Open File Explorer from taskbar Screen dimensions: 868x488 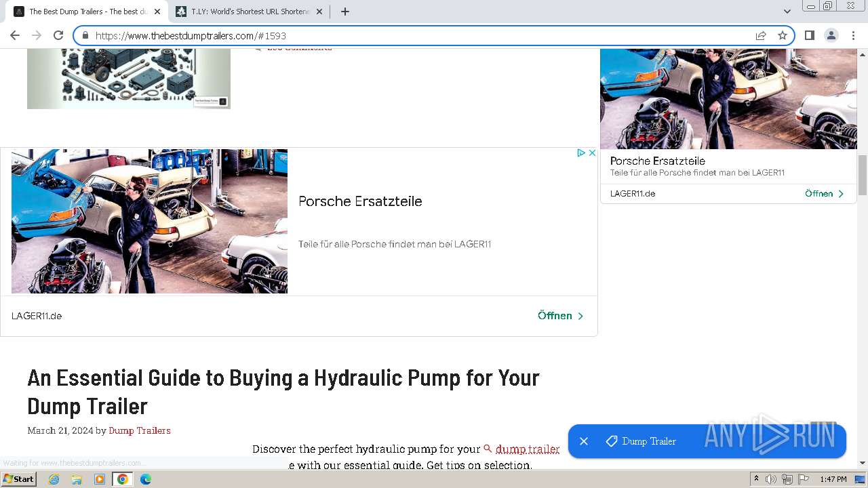point(77,479)
